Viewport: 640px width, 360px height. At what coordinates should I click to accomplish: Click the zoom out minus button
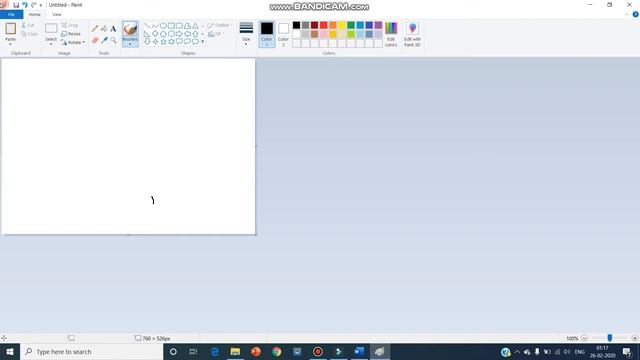point(584,338)
